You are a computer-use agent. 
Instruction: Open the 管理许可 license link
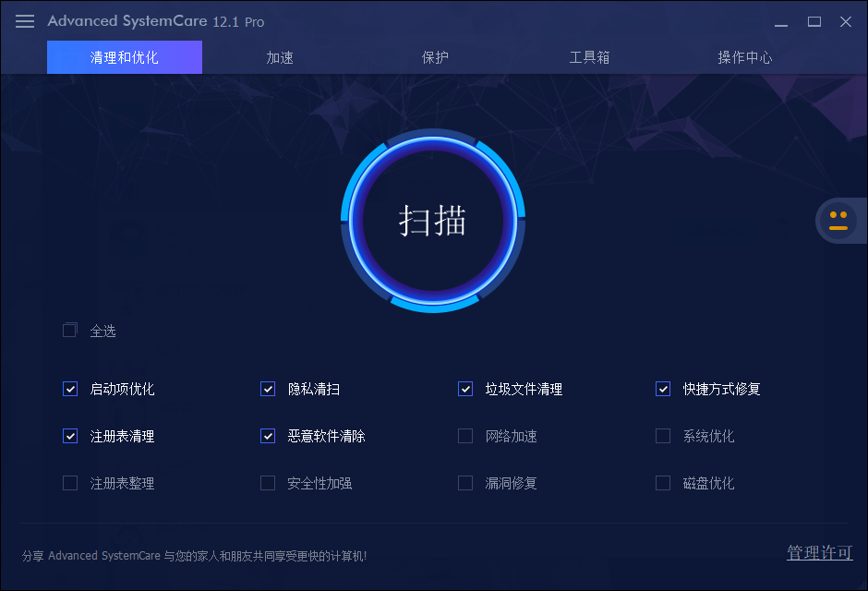tap(820, 552)
